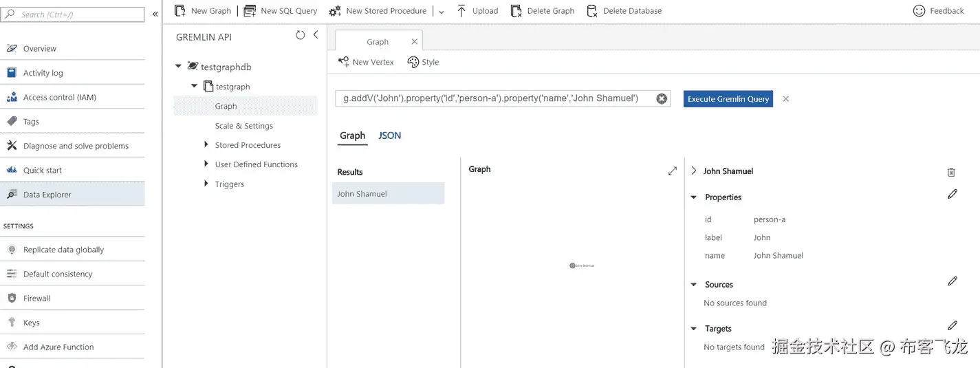
Task: Delete the John Shamuel vertex with the trash icon
Action: [951, 172]
